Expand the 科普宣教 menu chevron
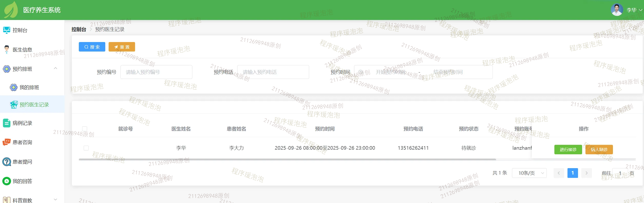The width and height of the screenshot is (644, 203). point(55,200)
